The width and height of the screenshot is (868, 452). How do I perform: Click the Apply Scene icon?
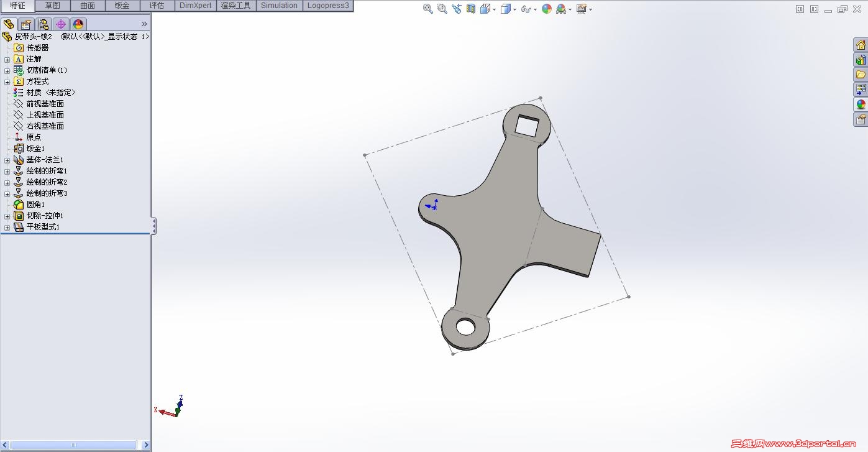561,9
